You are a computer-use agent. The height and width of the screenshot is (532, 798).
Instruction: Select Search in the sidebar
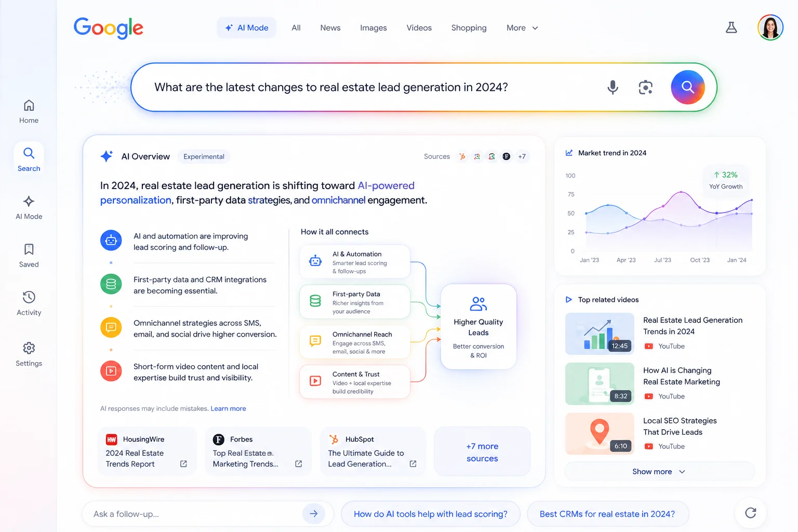(x=29, y=158)
